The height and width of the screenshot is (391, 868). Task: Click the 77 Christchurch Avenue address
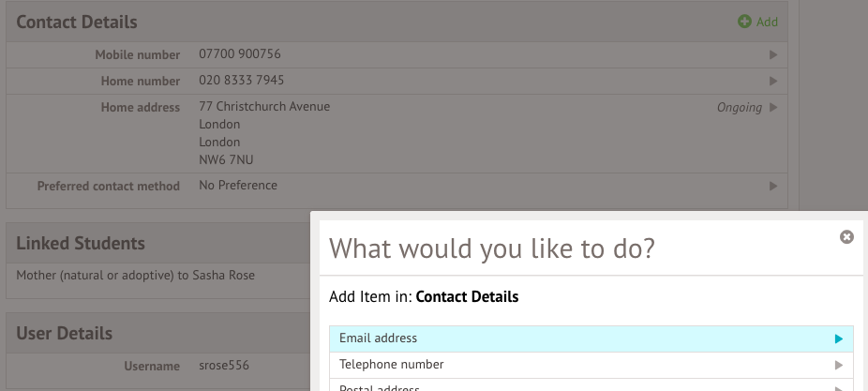264,107
